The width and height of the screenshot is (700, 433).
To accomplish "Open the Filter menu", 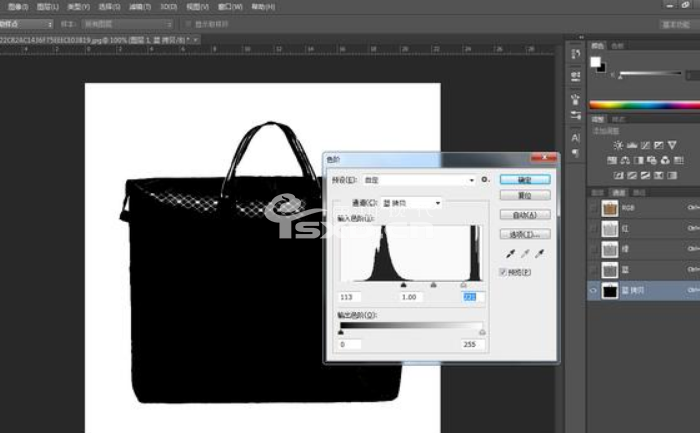I will pyautogui.click(x=140, y=7).
